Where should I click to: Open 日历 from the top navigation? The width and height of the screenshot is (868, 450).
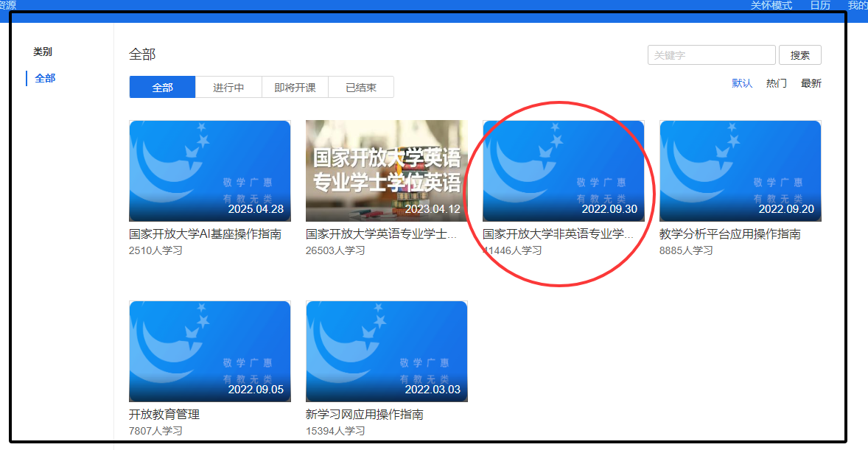pyautogui.click(x=819, y=5)
